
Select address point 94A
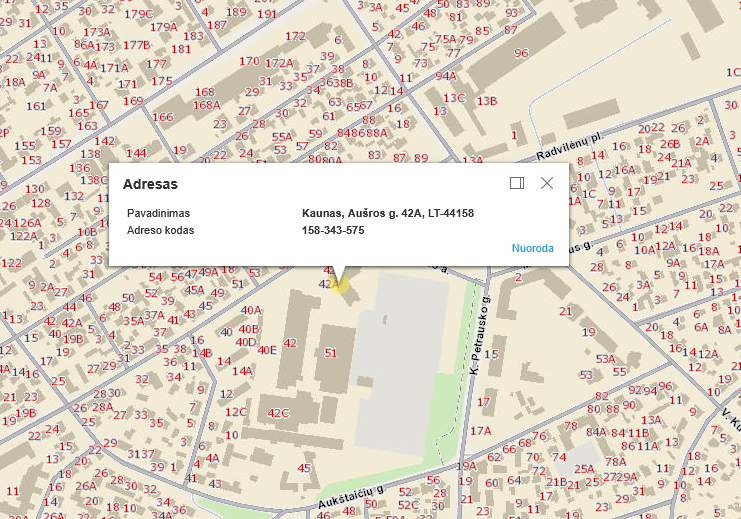coord(445,75)
